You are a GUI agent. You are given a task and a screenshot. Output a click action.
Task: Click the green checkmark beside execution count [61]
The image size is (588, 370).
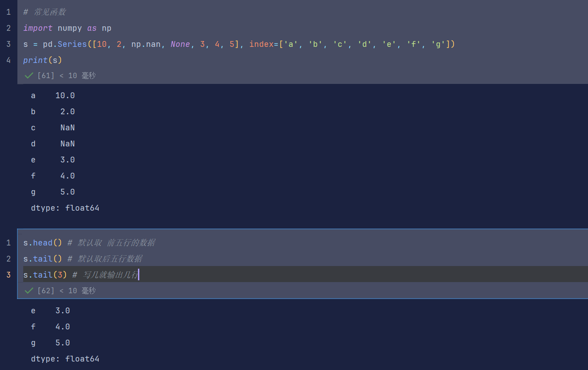(x=29, y=76)
